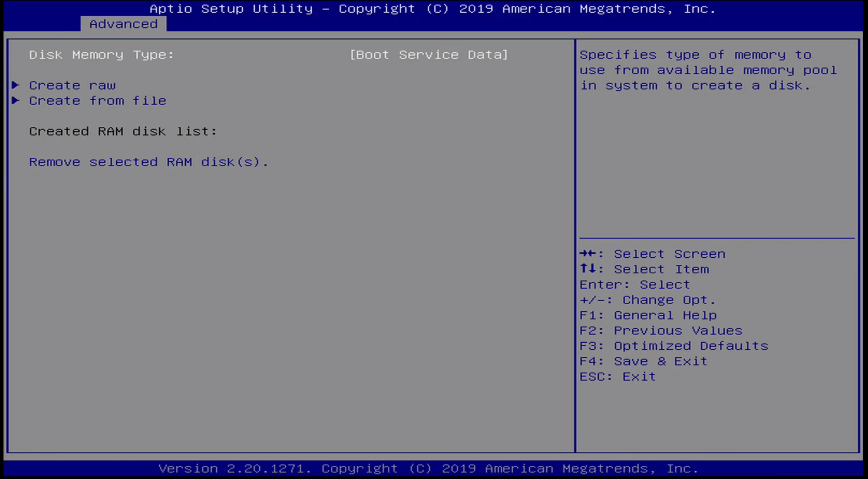Expand the Create from file submenu
Image resolution: width=868 pixels, height=479 pixels.
(x=97, y=100)
